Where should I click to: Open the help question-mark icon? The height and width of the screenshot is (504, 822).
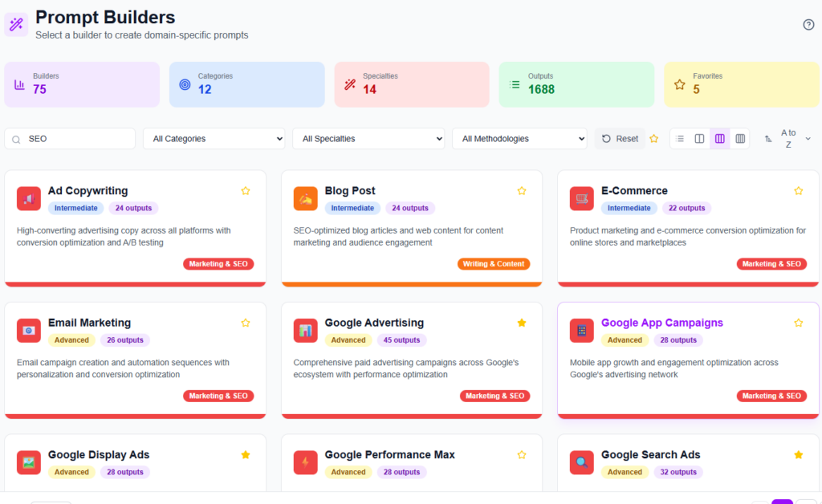(808, 25)
